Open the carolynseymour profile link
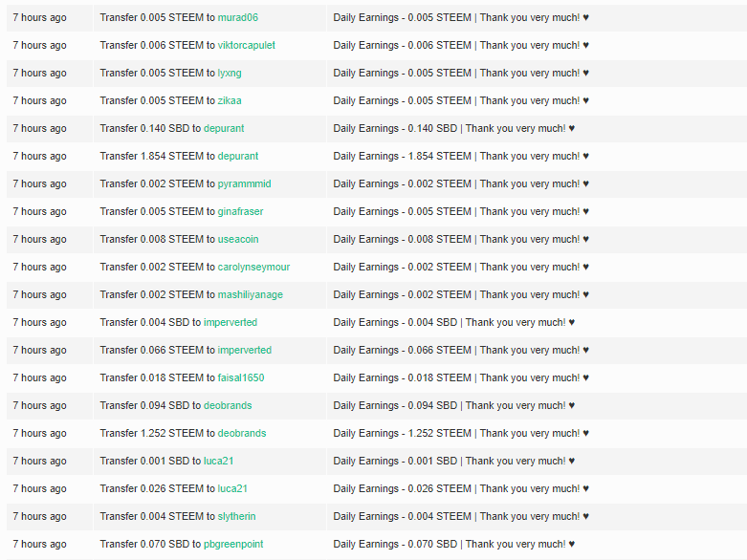 point(253,267)
